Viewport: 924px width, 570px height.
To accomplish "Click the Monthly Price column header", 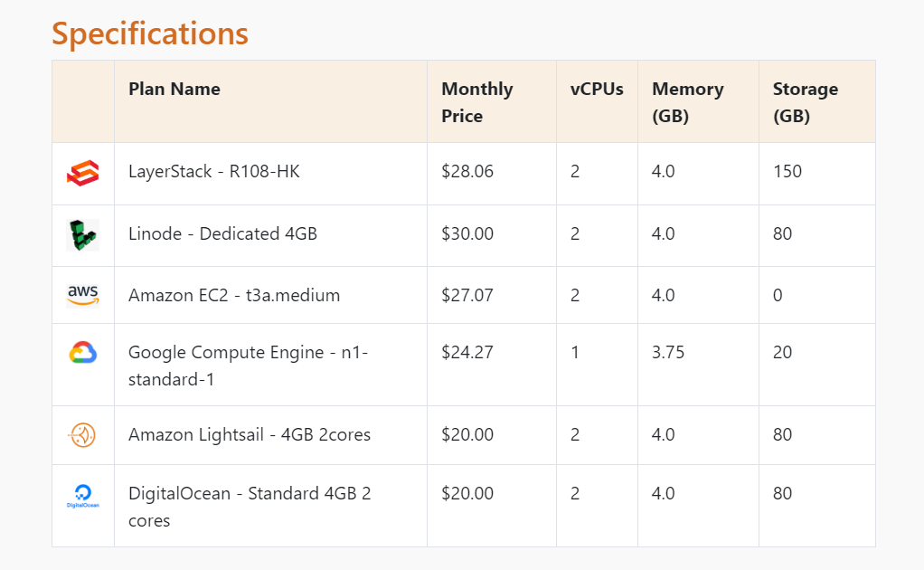I will point(477,102).
